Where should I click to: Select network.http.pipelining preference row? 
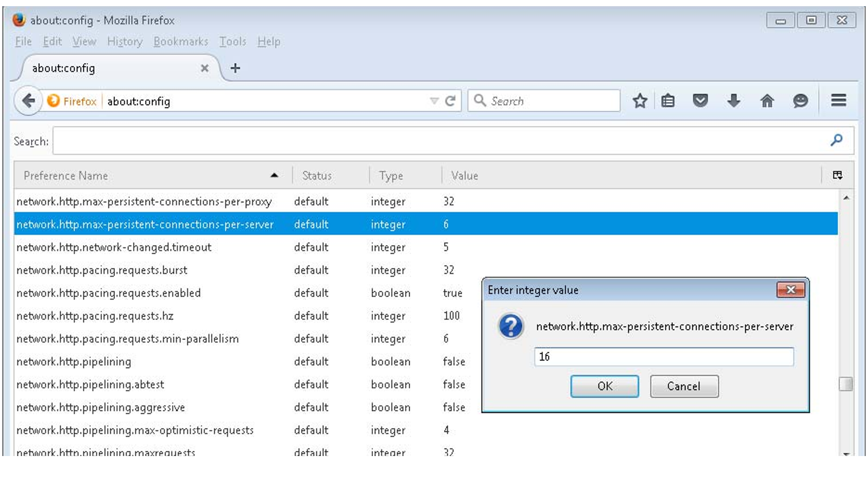coord(74,362)
